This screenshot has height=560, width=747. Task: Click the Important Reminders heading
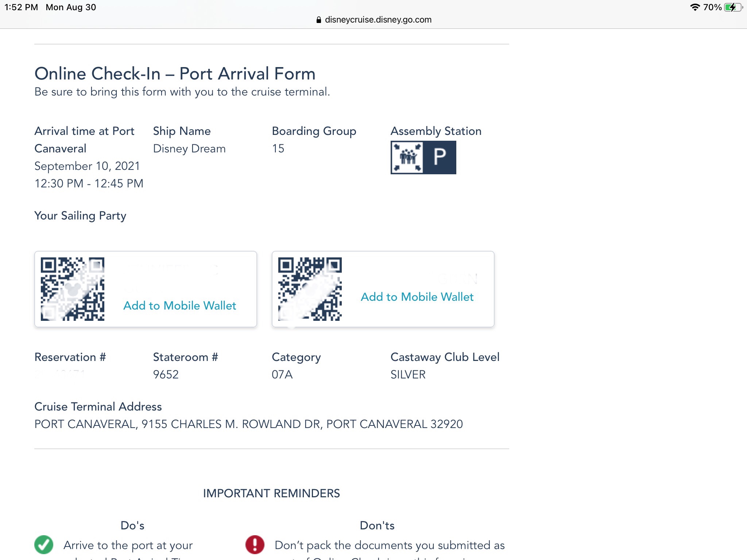[x=271, y=493]
